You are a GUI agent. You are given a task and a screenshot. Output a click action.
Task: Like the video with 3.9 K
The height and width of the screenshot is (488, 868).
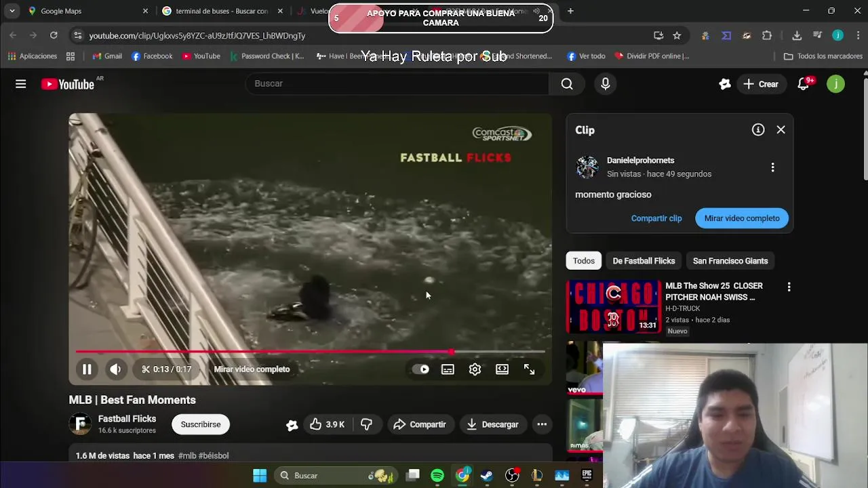[327, 424]
